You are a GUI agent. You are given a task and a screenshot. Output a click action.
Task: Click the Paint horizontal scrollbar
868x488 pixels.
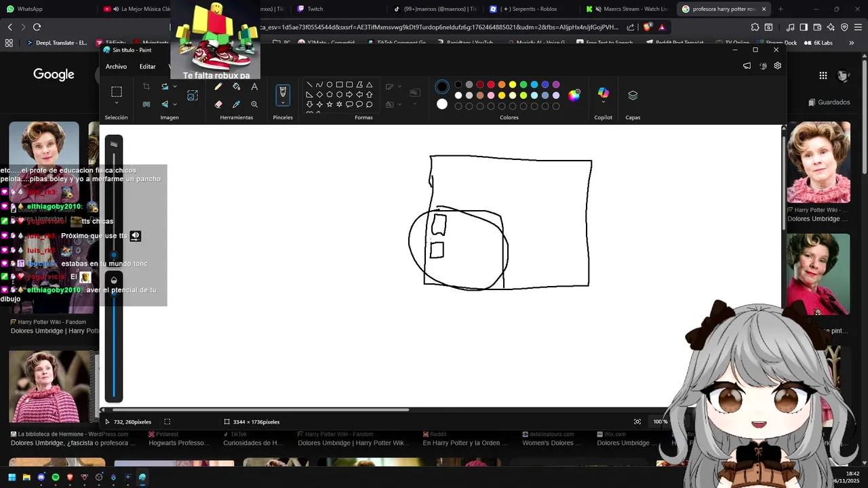(261, 409)
